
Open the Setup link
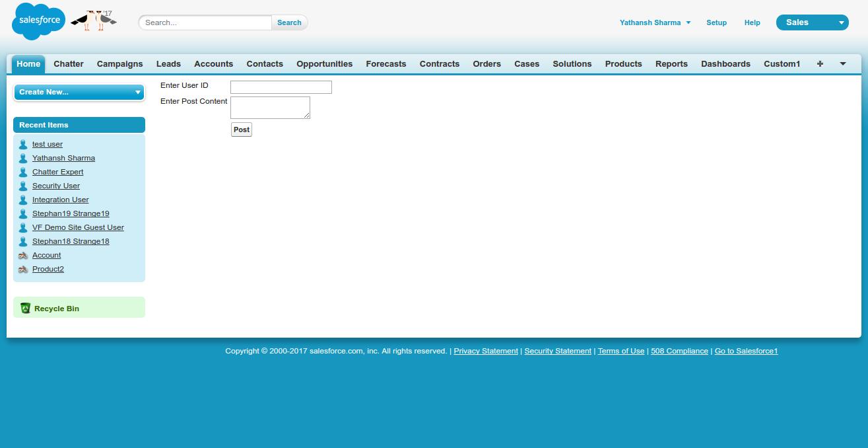[716, 22]
